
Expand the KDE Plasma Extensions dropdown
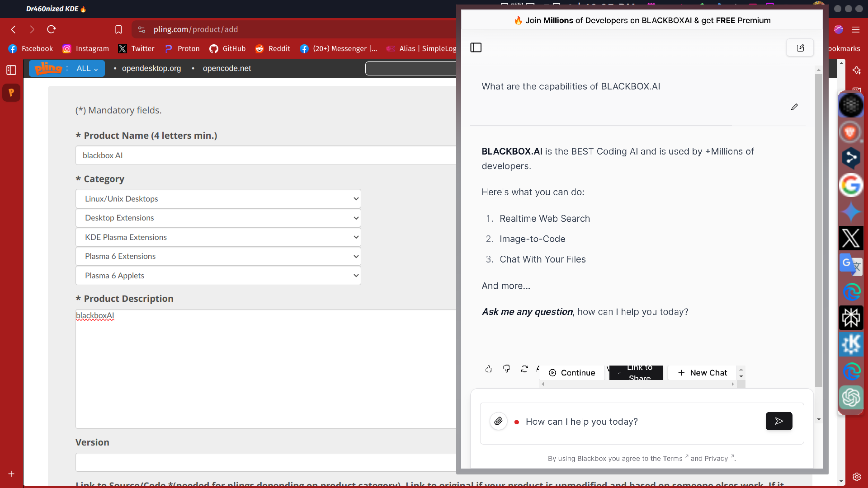pyautogui.click(x=218, y=237)
